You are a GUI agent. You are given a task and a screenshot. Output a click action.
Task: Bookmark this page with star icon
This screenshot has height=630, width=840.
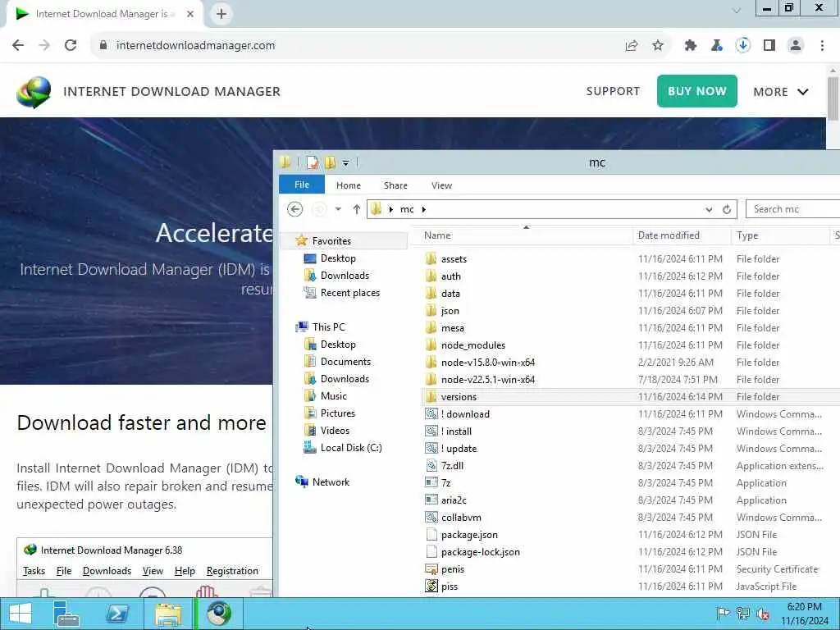658,46
